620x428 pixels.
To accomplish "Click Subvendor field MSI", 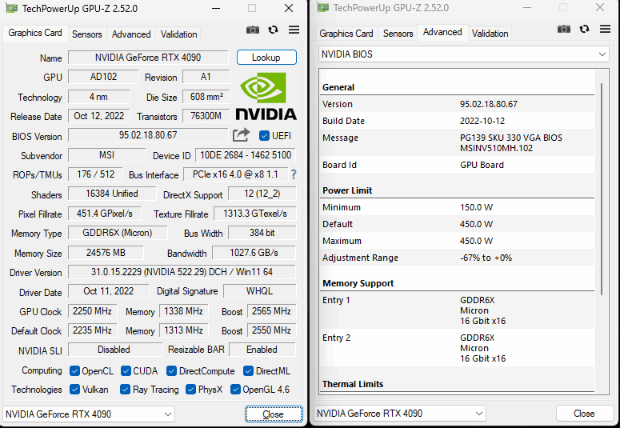I will point(107,155).
